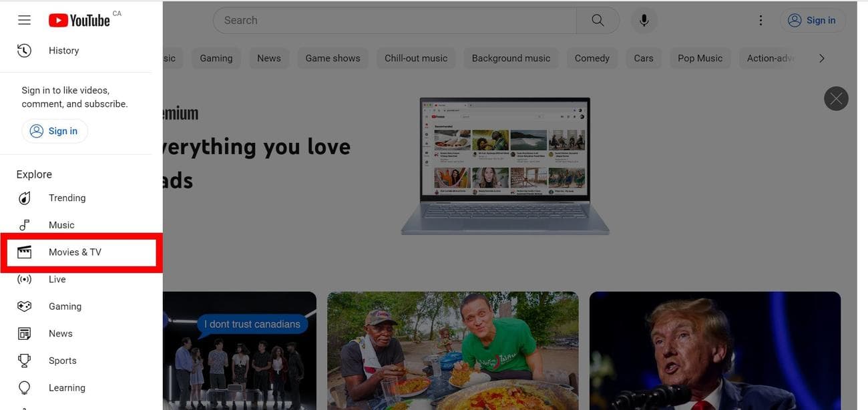The image size is (868, 410).
Task: Open the Donald Trump video thumbnail
Action: (x=714, y=350)
